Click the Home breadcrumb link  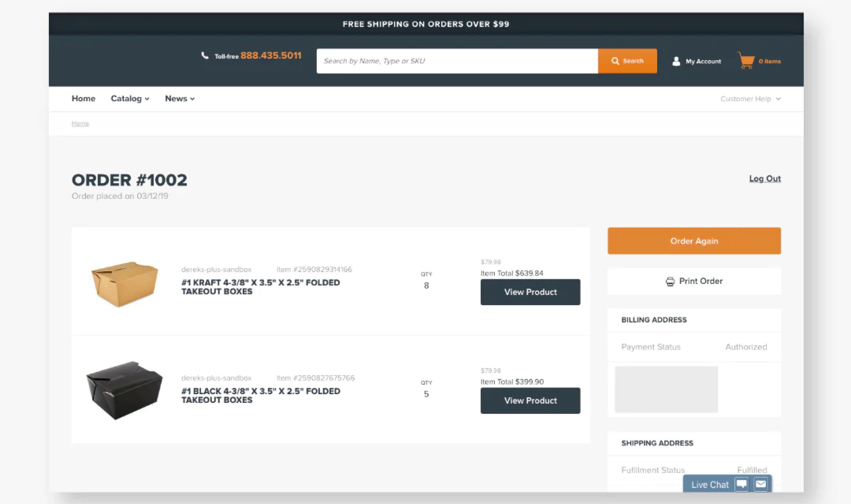click(x=80, y=123)
